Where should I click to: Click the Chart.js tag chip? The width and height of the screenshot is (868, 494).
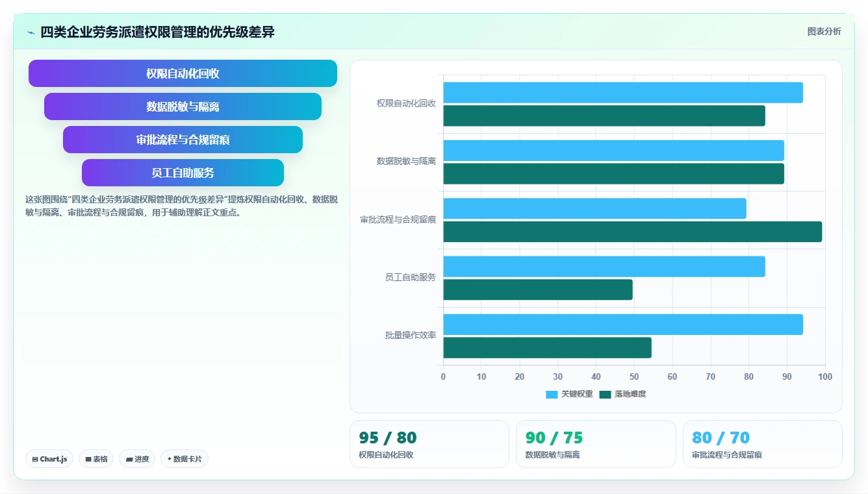tap(50, 459)
